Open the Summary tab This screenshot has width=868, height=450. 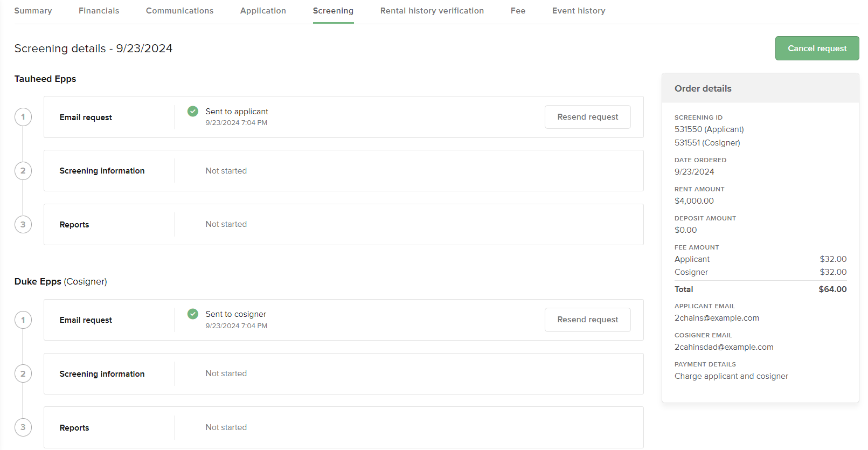pos(33,11)
